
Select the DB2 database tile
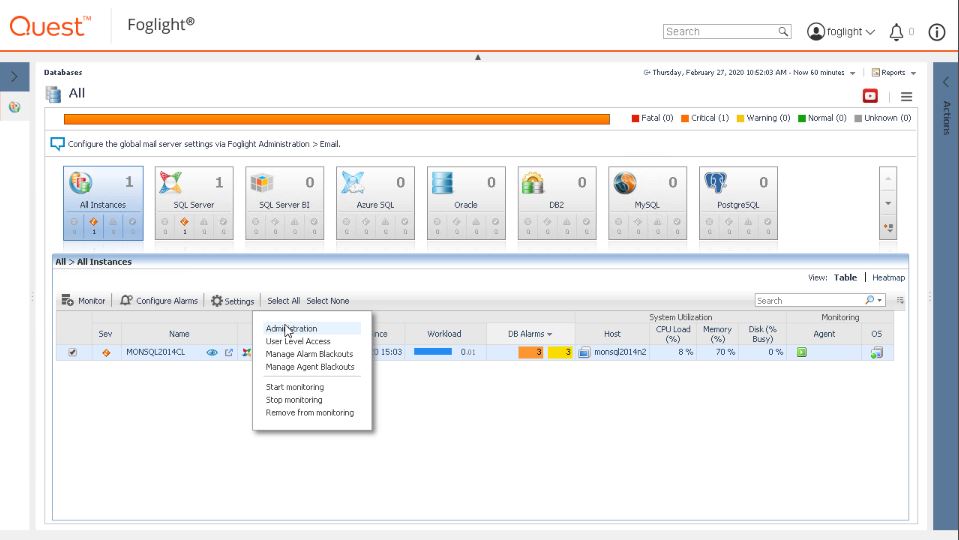click(x=557, y=203)
